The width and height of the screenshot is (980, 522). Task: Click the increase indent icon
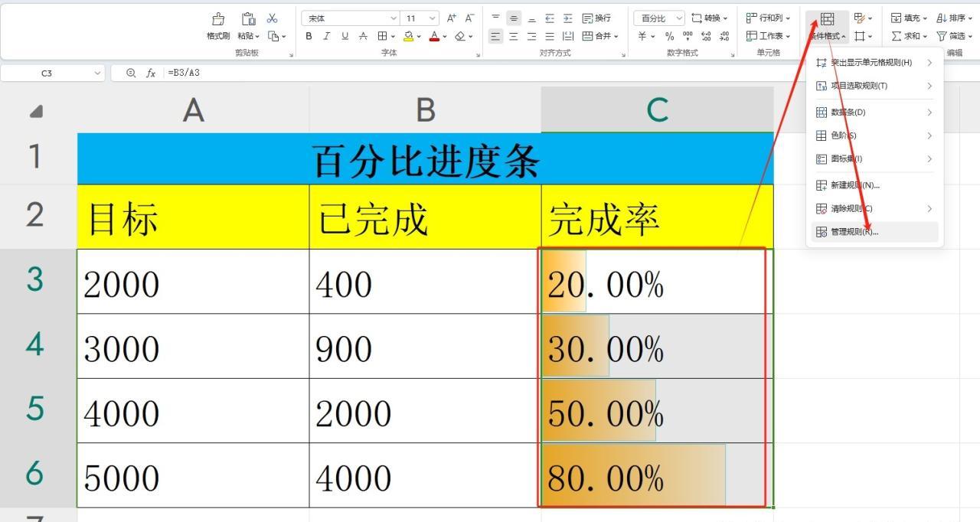(x=568, y=18)
